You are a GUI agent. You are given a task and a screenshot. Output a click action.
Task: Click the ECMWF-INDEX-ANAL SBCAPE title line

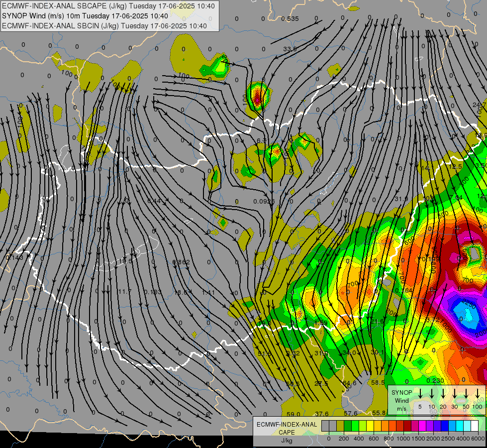pos(108,6)
